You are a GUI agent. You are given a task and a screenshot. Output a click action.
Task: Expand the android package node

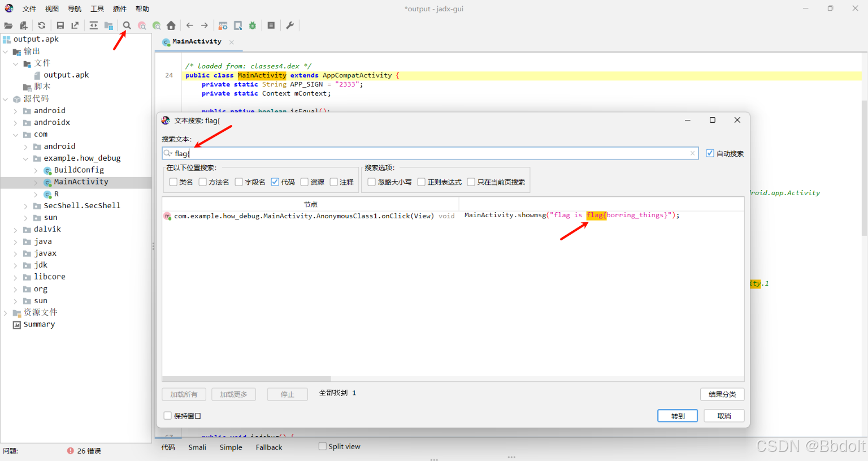[x=16, y=111]
